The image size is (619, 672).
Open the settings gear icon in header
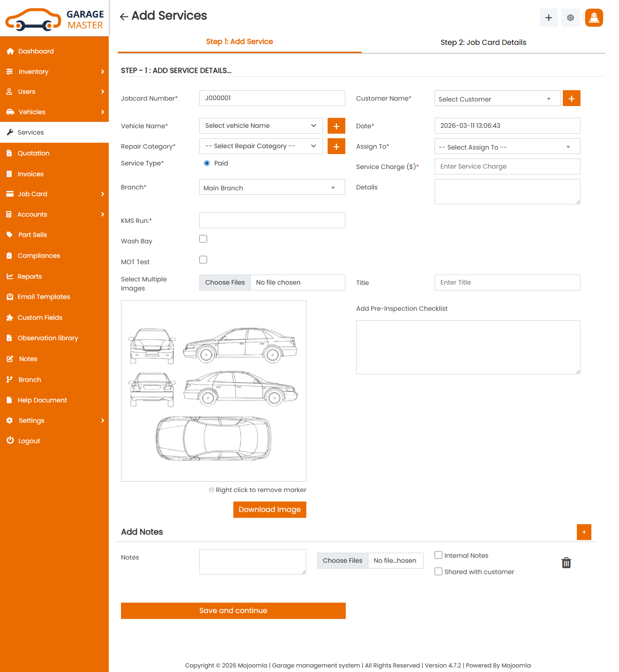pyautogui.click(x=570, y=18)
